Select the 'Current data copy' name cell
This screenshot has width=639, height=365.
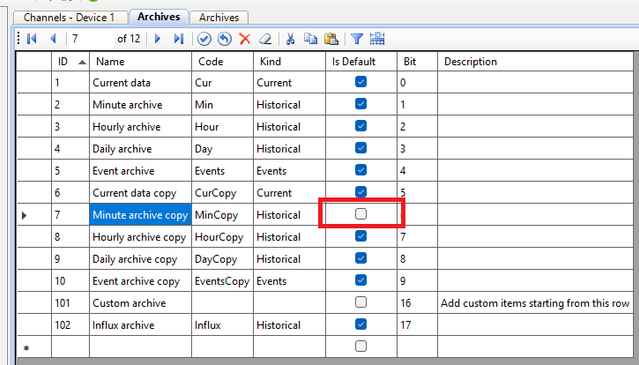(x=141, y=193)
